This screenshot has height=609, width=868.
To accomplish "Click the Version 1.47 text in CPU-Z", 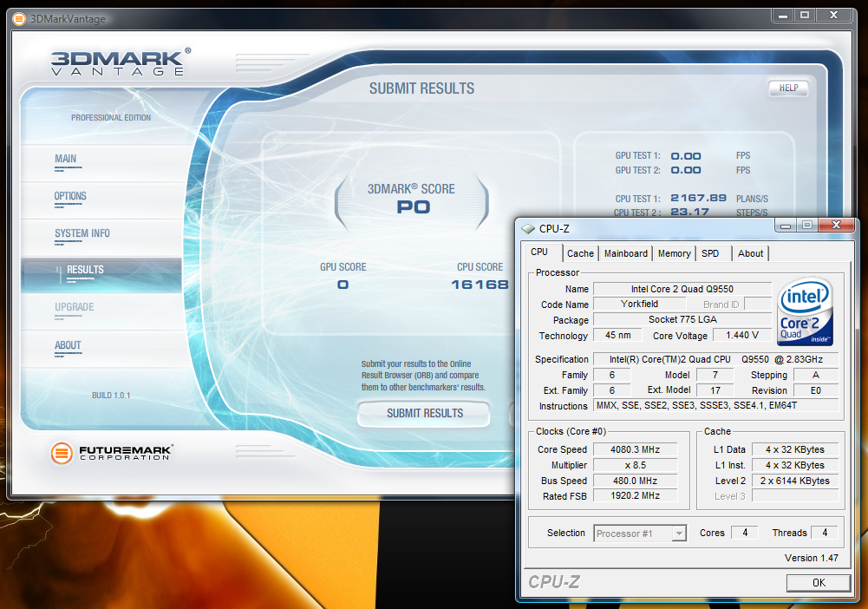I will [x=811, y=558].
